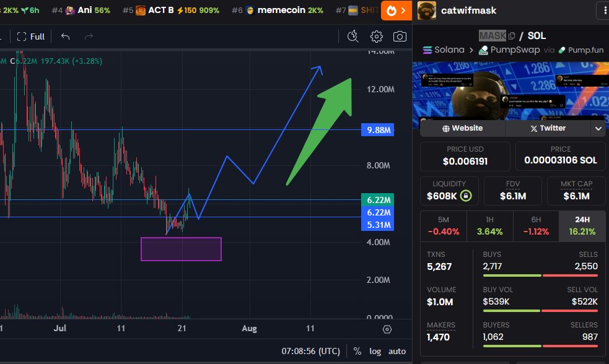The width and height of the screenshot is (609, 364).
Task: Toggle the percent scale button
Action: tap(357, 351)
